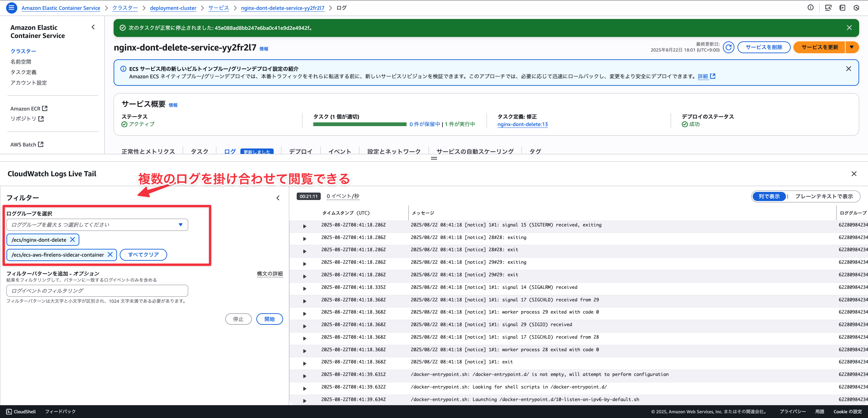Collapse the フィルター panel
Image resolution: width=868 pixels, height=418 pixels.
(278, 198)
